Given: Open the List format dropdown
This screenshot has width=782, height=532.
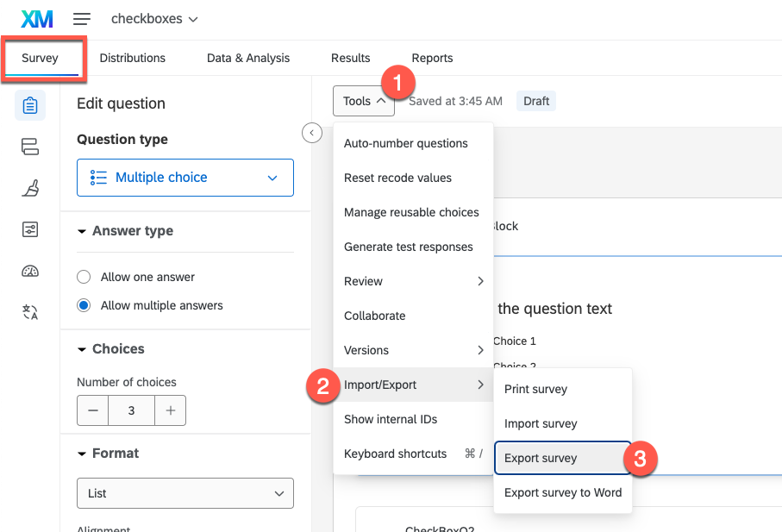Looking at the screenshot, I should [185, 493].
